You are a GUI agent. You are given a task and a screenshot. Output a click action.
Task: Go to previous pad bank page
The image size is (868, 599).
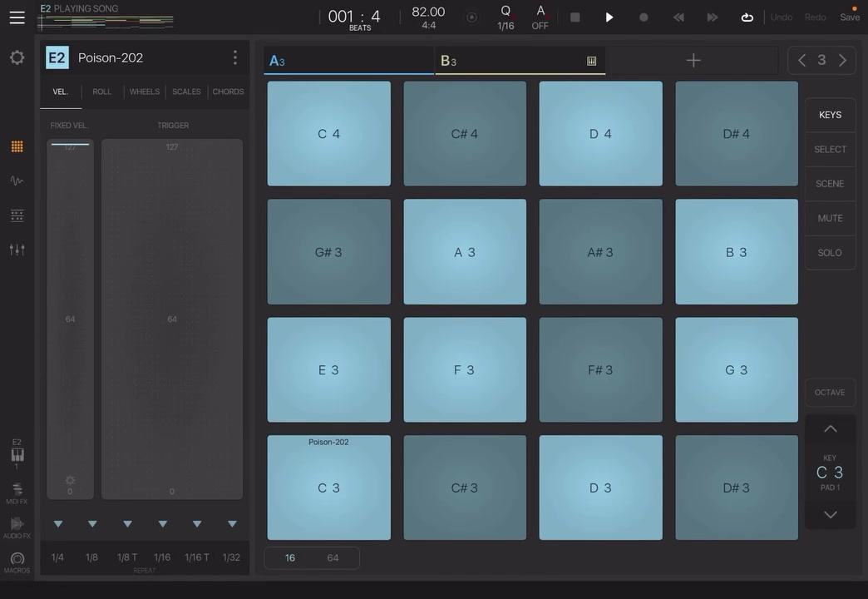801,60
